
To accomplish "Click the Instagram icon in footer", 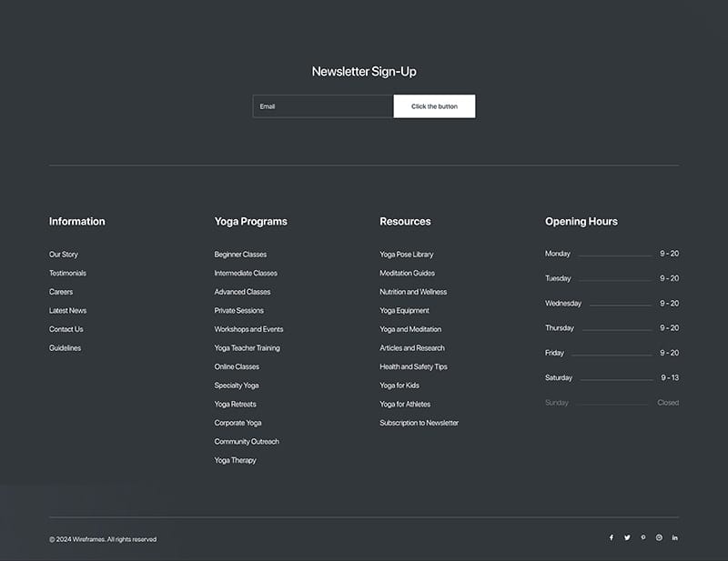I will (659, 538).
